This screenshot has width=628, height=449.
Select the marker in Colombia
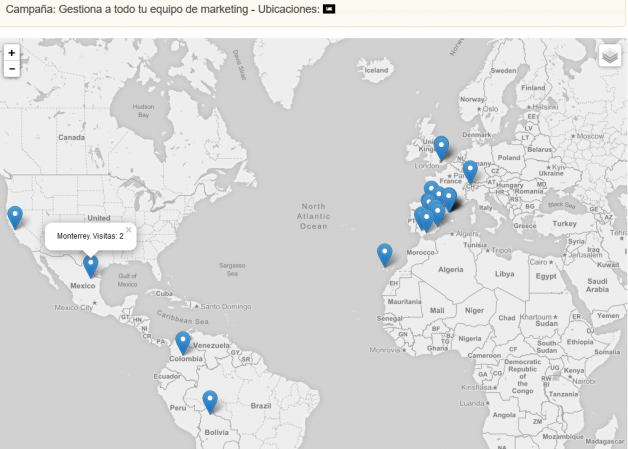tap(183, 343)
